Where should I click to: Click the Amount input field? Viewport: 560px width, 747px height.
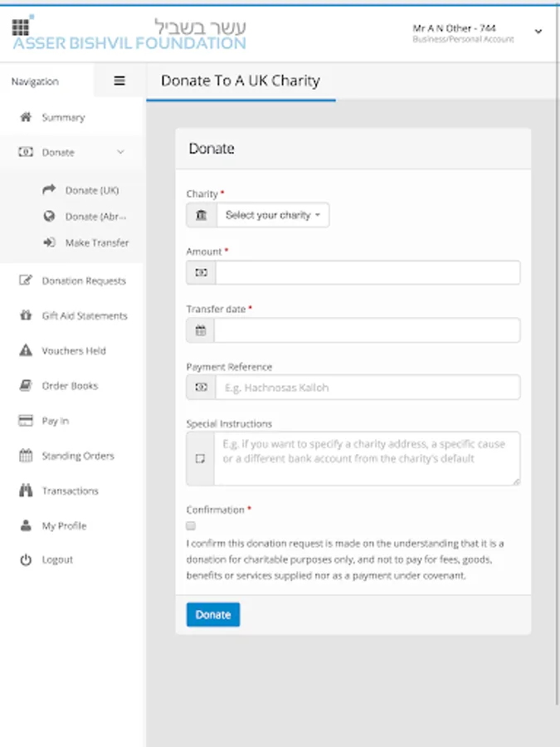click(x=367, y=272)
